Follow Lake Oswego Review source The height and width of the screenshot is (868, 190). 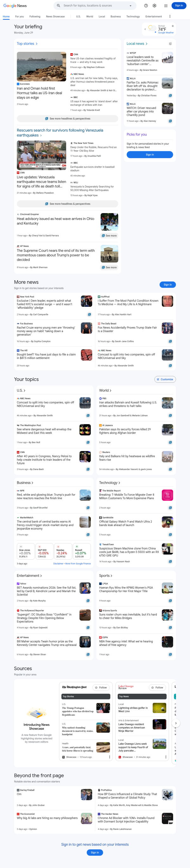pos(157,687)
